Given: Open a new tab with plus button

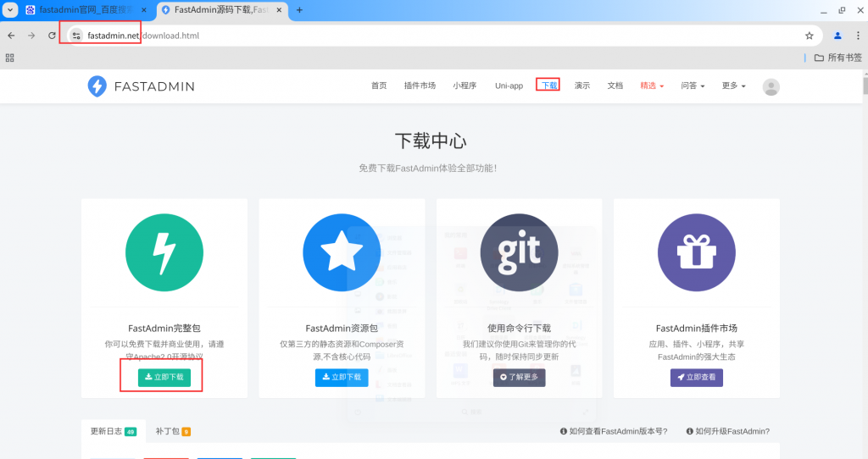Looking at the screenshot, I should (299, 10).
